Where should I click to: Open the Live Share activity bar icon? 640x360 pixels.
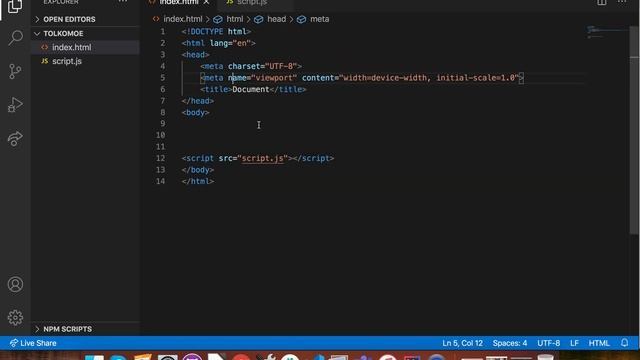(15, 138)
